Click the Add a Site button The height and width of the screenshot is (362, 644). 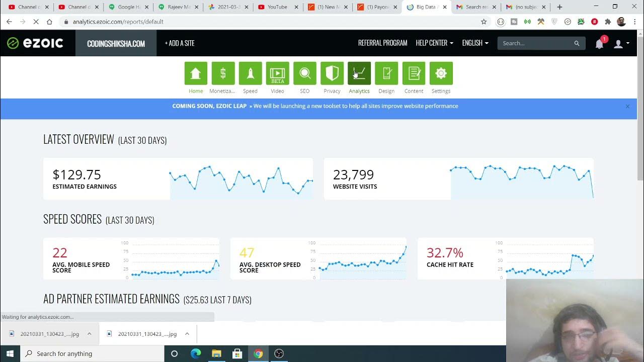(x=180, y=43)
